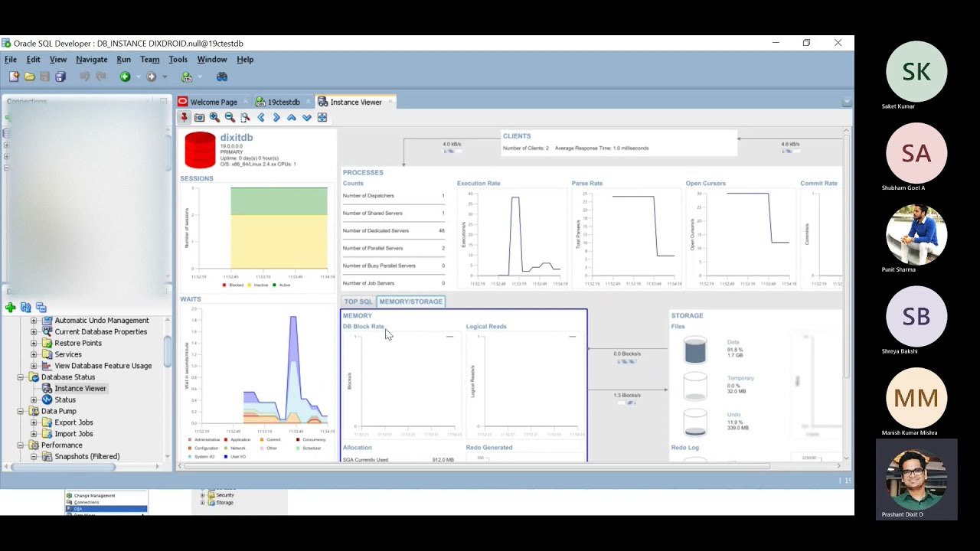Collapse the Performance node
The height and width of the screenshot is (551, 980).
pyautogui.click(x=21, y=445)
